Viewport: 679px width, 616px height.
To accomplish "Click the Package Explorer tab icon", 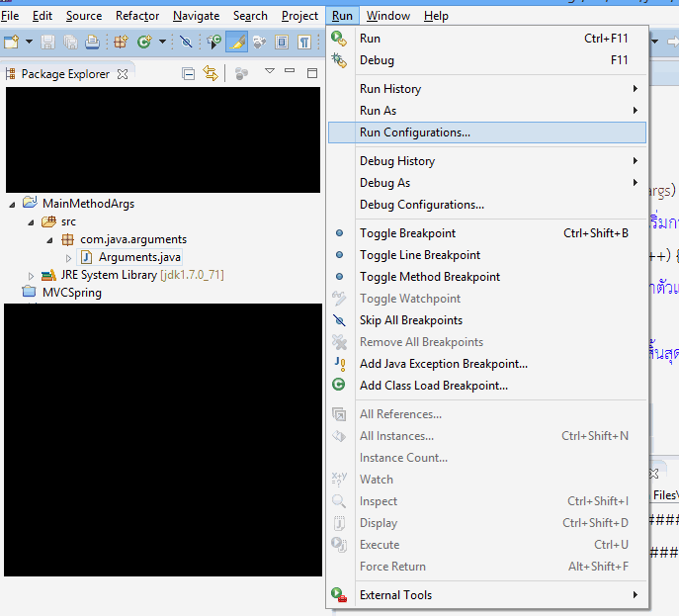I will coord(11,74).
